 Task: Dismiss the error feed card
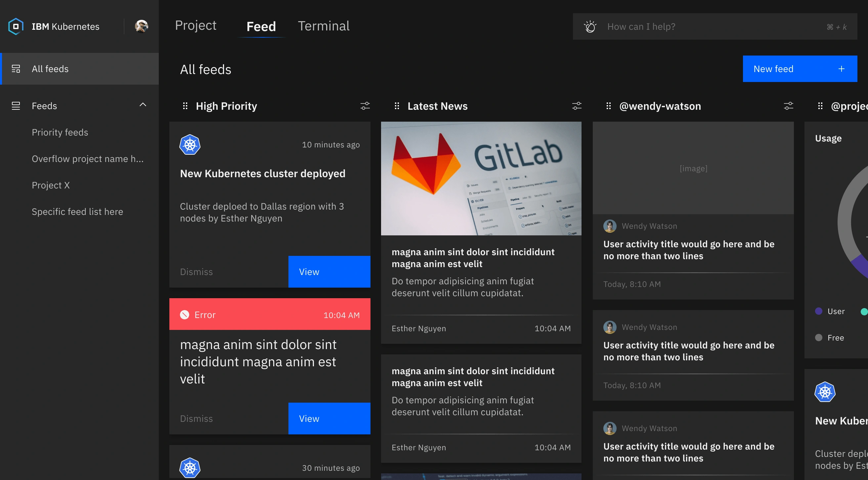click(196, 418)
